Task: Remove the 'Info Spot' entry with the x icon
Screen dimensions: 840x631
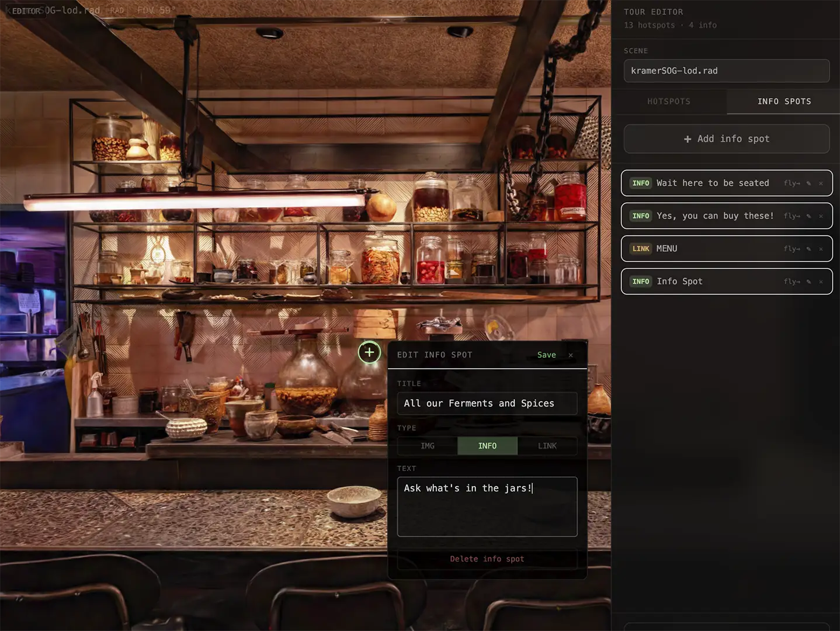Action: (821, 282)
